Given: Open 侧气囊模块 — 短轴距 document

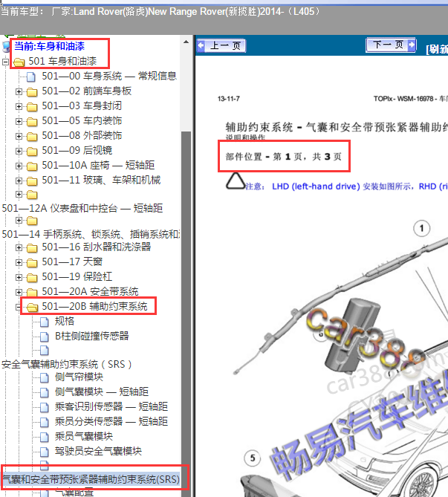Looking at the screenshot, I should [x=102, y=392].
